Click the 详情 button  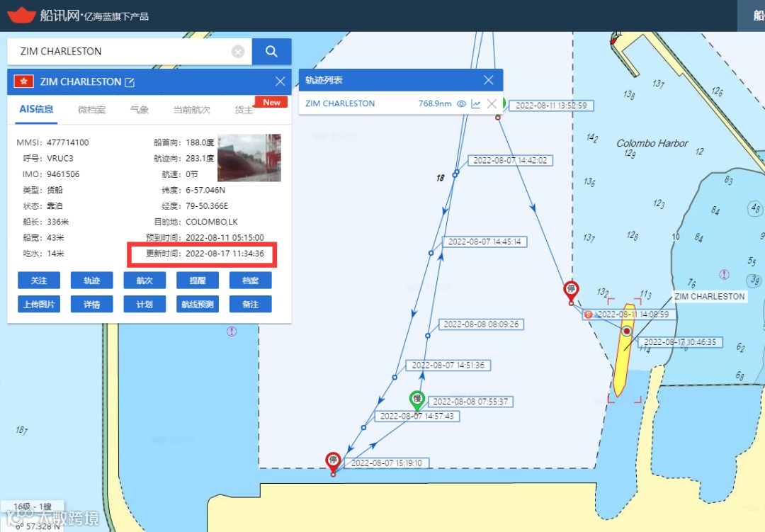(x=91, y=304)
